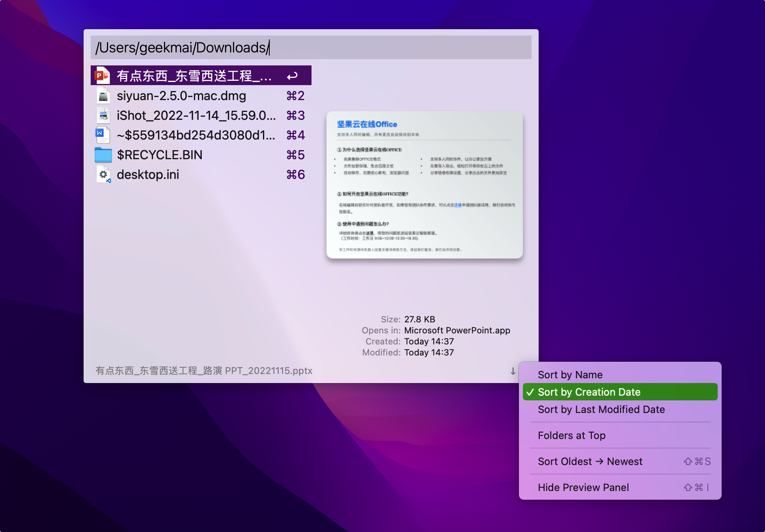Click the gear file icon for desktop.ini
Image resolution: width=765 pixels, height=532 pixels.
[103, 175]
